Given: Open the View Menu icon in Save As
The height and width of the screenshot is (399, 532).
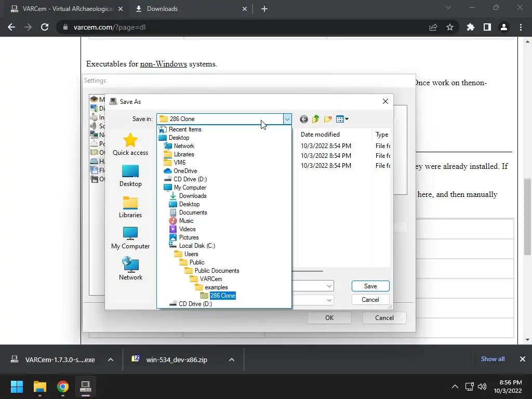Looking at the screenshot, I should coord(342,119).
